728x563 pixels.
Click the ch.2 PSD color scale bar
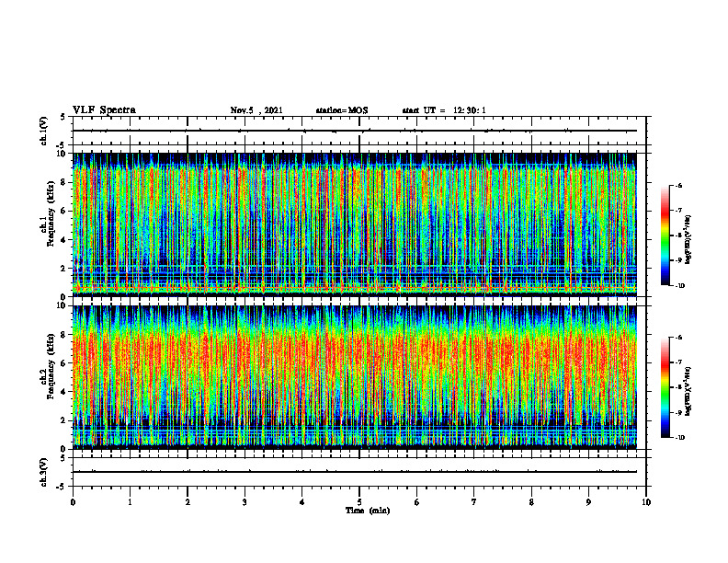[665, 387]
